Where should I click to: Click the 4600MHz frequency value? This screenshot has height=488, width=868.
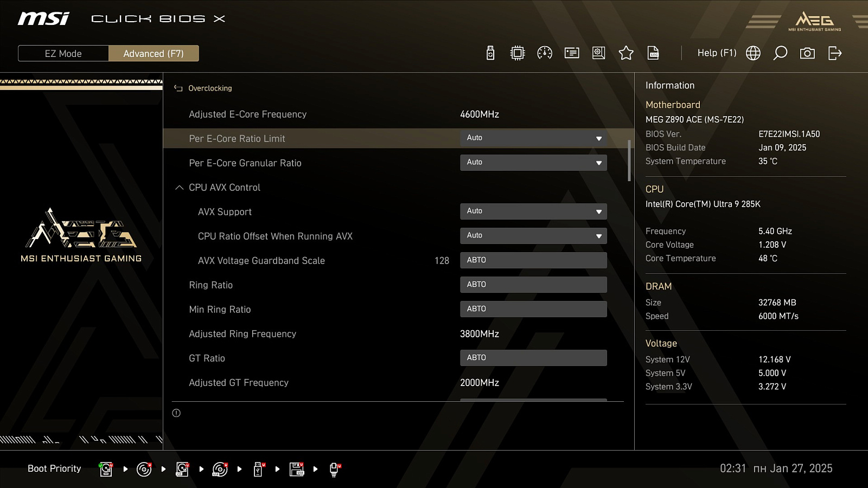pos(480,114)
